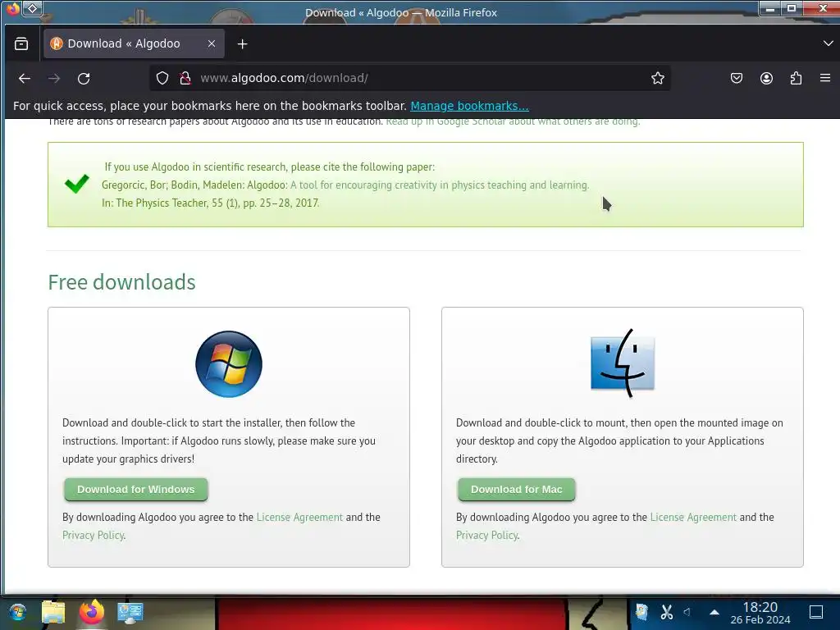Open Privacy Policy link in the Mac card
The width and height of the screenshot is (840, 630).
[x=487, y=535]
